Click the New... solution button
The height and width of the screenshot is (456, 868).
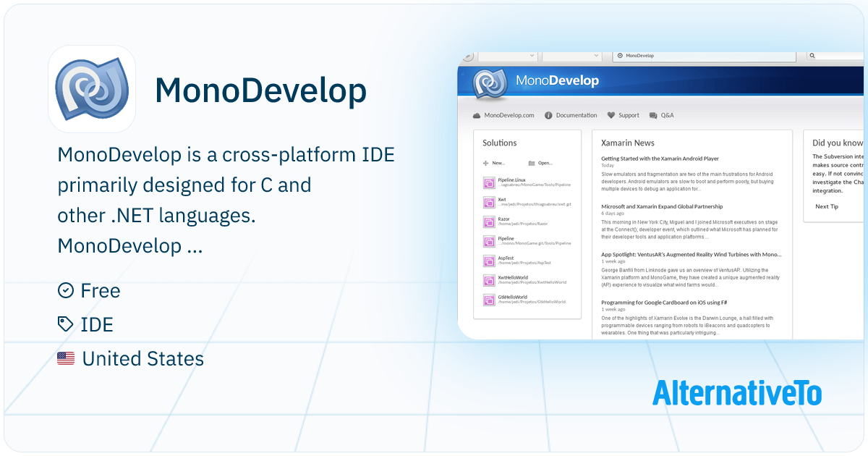pyautogui.click(x=494, y=164)
